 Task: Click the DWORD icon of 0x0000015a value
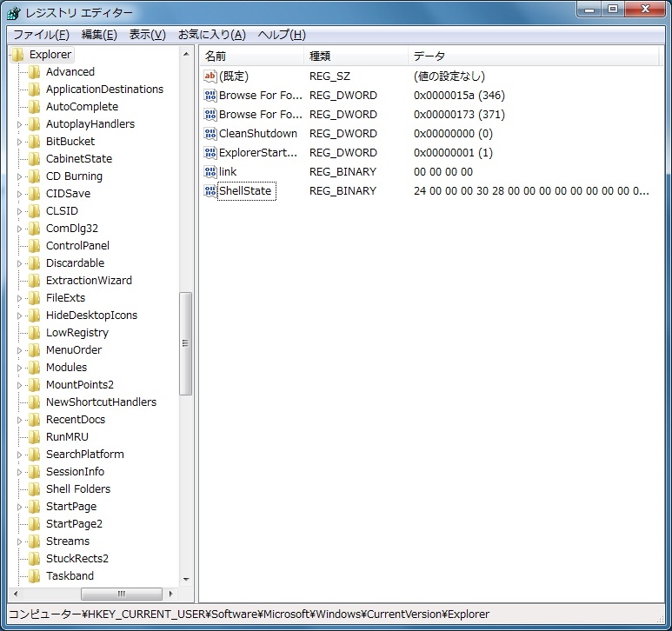pyautogui.click(x=210, y=95)
